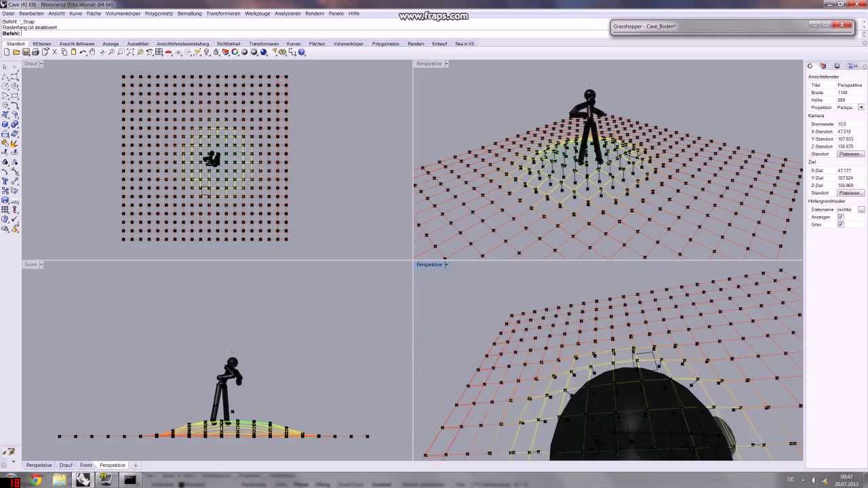Open the Projektion dropdown
Screen dimensions: 868x488
click(861, 107)
